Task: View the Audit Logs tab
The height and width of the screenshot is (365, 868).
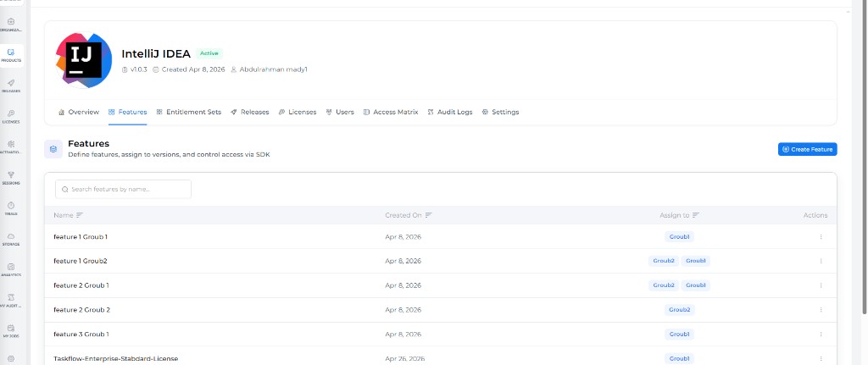Action: 450,112
